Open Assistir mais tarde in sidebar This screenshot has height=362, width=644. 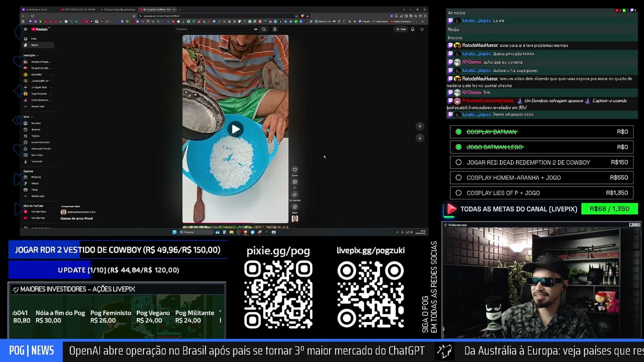click(37, 142)
